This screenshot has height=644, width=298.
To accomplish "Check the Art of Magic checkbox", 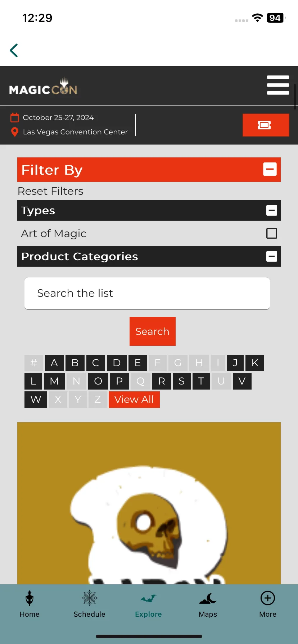I will click(272, 234).
